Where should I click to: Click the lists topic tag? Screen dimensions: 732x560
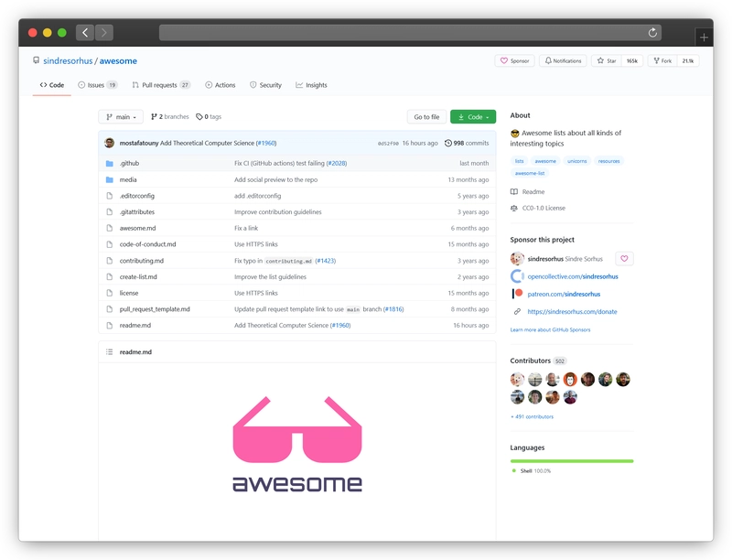[x=519, y=161]
